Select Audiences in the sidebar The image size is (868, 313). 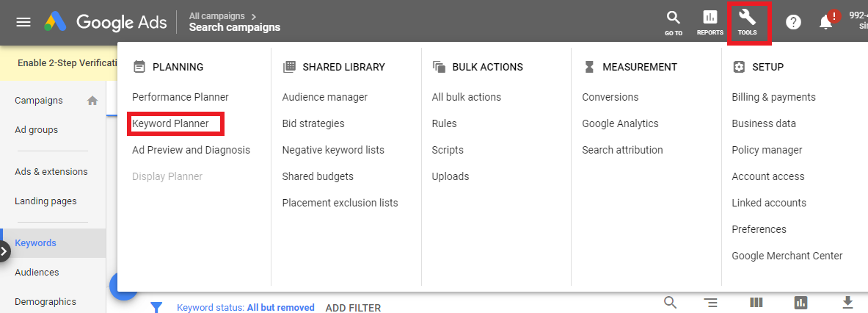pos(37,272)
